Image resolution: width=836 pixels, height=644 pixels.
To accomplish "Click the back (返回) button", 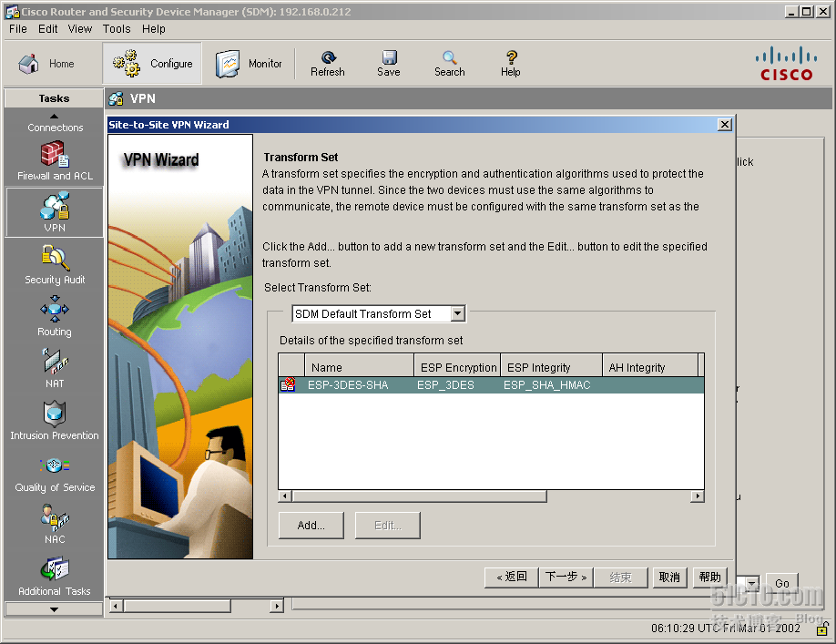I will tap(511, 577).
